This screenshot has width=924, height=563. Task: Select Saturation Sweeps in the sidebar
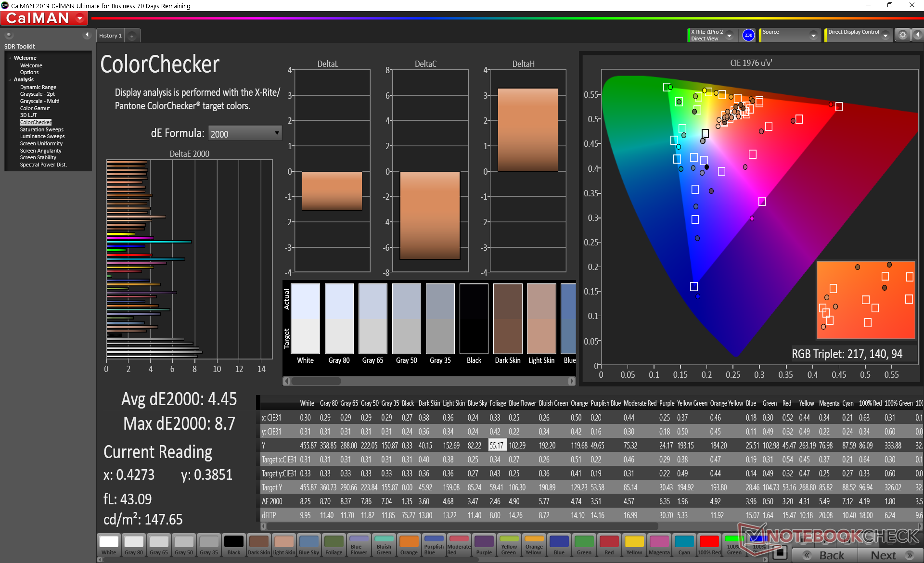point(41,129)
